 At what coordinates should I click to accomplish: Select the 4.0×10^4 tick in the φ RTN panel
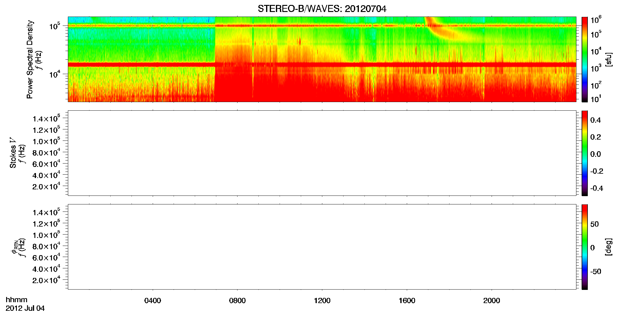[46, 269]
